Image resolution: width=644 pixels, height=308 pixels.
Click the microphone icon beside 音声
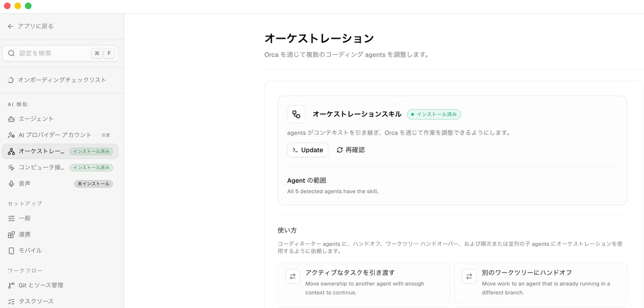point(11,184)
